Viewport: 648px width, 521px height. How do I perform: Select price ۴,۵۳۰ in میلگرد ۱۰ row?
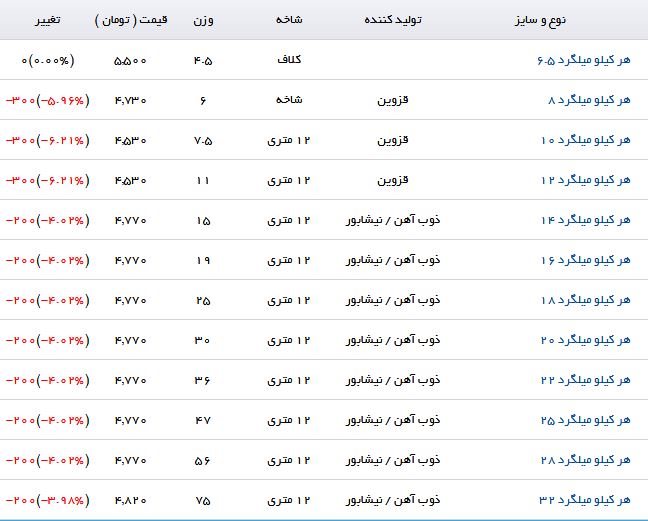point(131,141)
